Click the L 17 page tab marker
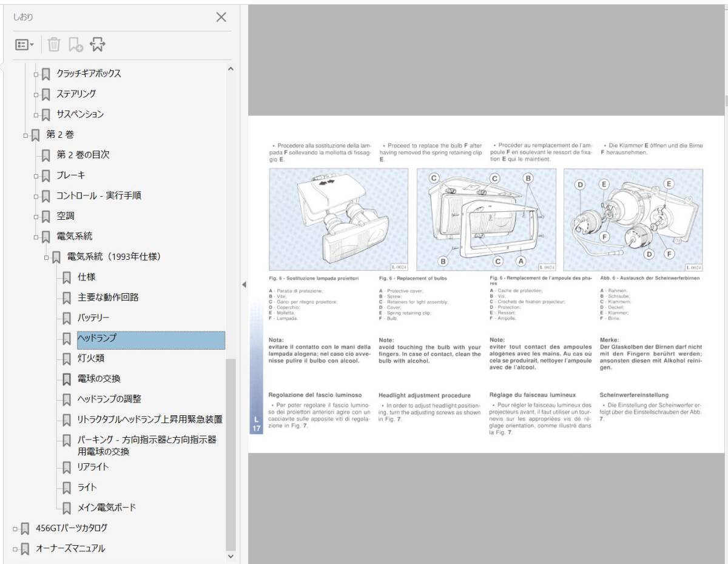This screenshot has width=728, height=564. (256, 424)
